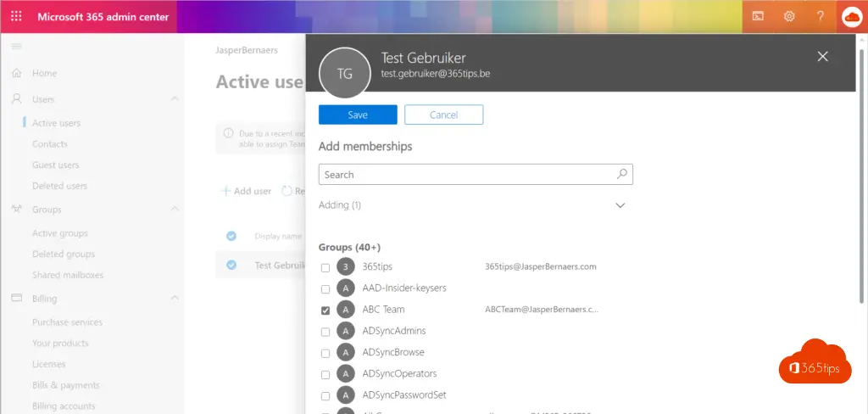Check the ADSyncOperators checkbox
This screenshot has height=414, width=868.
pyautogui.click(x=325, y=375)
